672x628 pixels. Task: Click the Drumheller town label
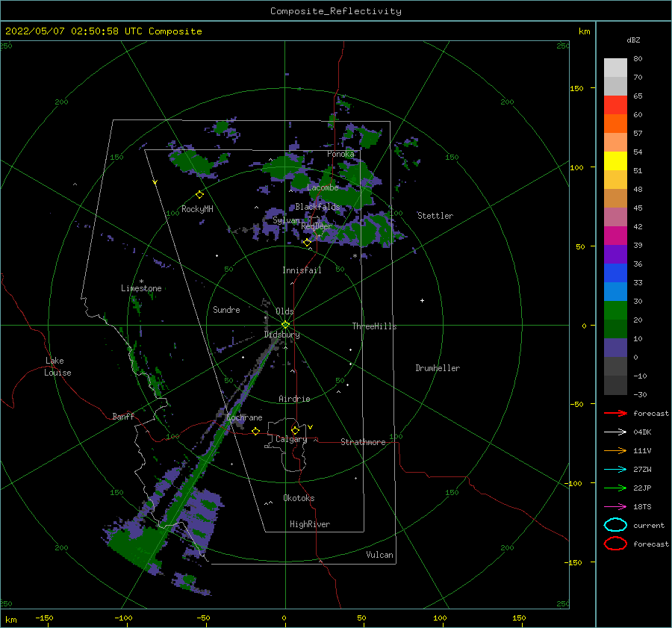coord(438,368)
